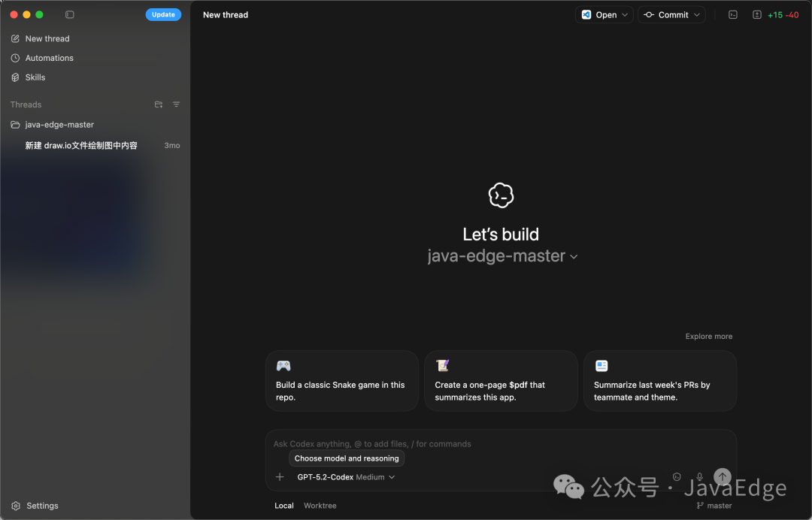
Task: Click the send arrow button
Action: pos(723,476)
